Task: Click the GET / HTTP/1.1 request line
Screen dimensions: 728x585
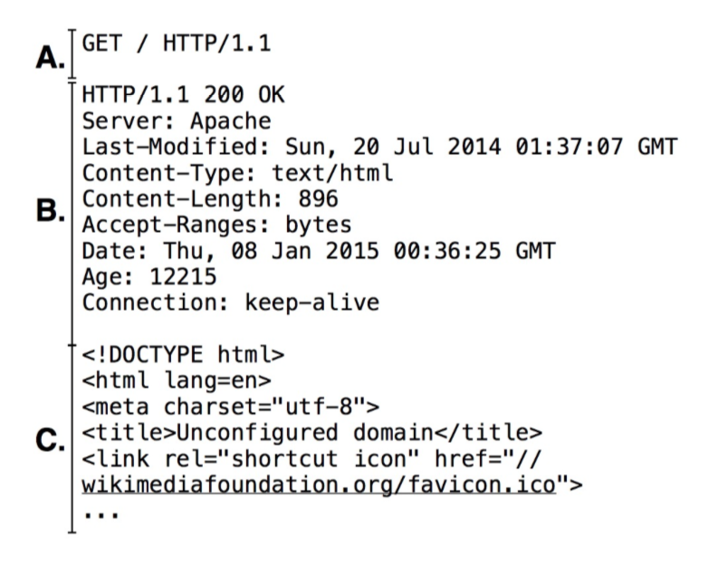Action: (176, 42)
